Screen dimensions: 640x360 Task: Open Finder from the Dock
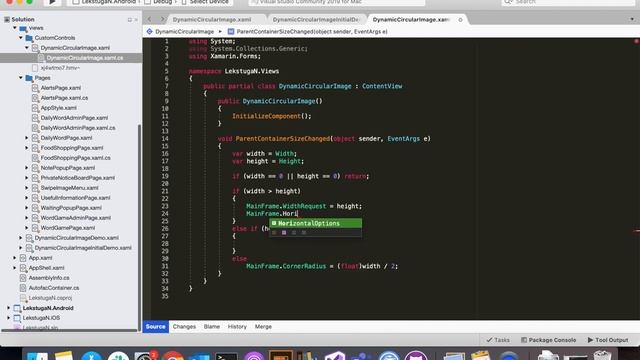click(x=37, y=356)
